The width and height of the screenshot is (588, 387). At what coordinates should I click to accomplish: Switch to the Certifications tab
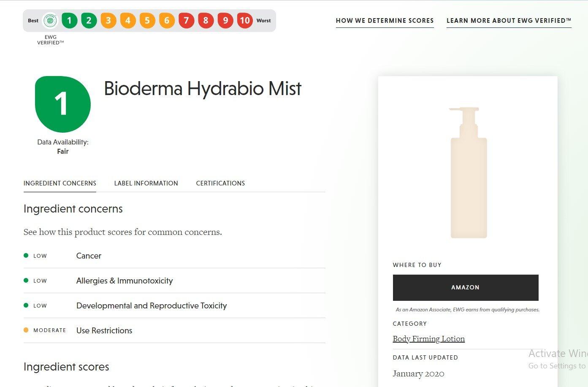(220, 183)
